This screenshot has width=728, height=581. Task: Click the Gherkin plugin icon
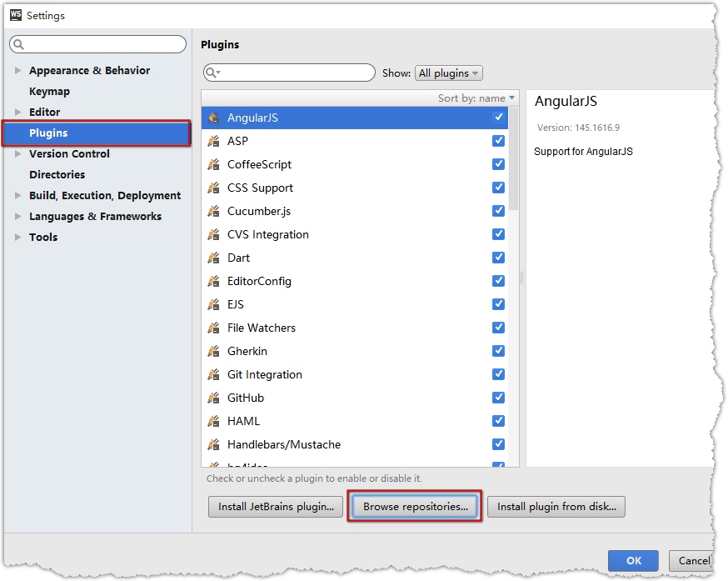(213, 351)
